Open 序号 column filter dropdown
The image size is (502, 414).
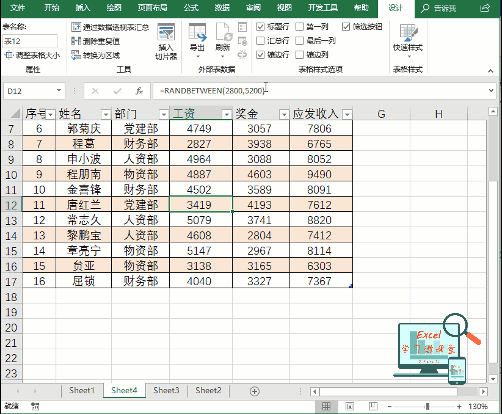pos(51,115)
